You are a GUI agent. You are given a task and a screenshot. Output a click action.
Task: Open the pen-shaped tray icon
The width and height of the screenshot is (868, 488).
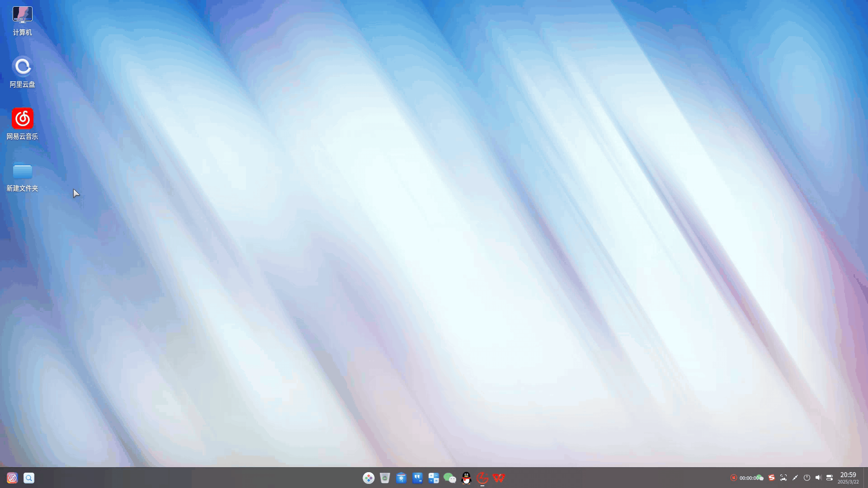[795, 478]
